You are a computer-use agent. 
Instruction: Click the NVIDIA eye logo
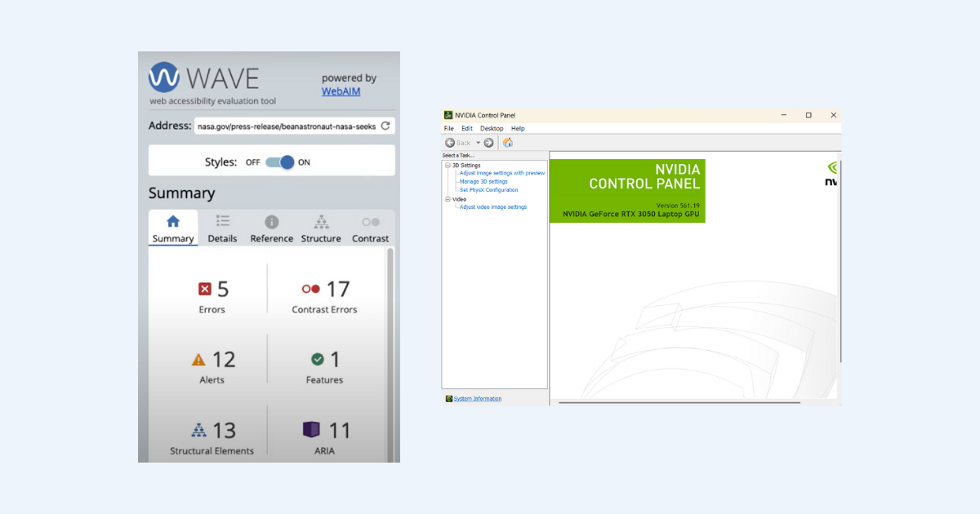tap(832, 167)
